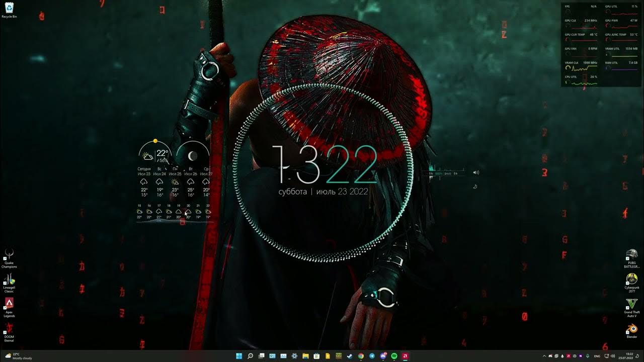Open Task View on the taskbar

[262, 356]
